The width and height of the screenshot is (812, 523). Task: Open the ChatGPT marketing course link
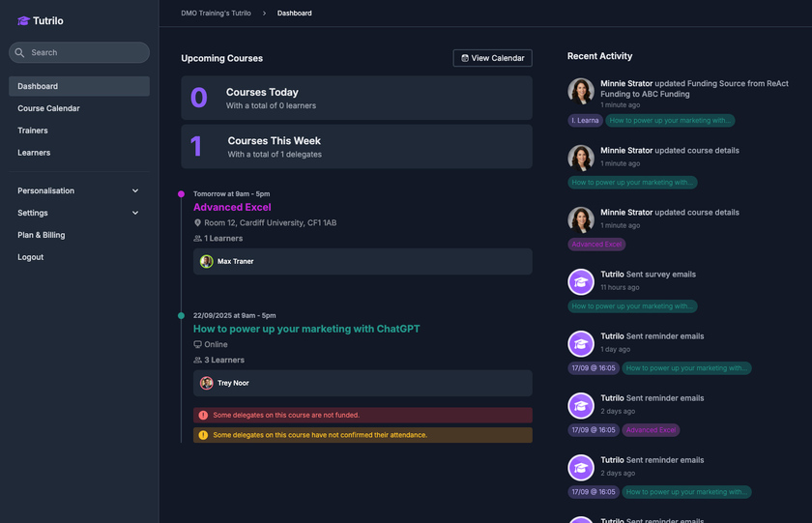click(x=306, y=329)
